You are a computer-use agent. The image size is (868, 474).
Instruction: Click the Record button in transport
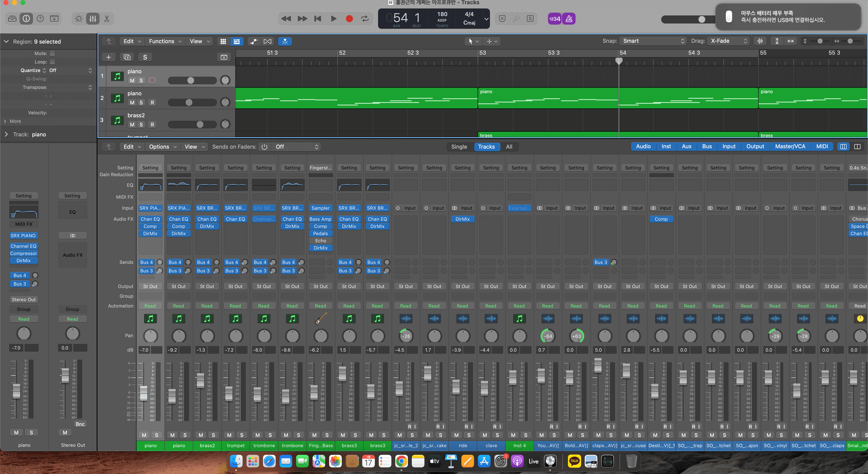(x=349, y=19)
